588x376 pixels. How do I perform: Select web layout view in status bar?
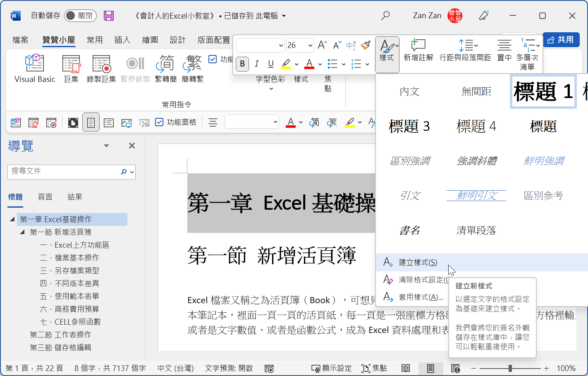click(455, 368)
